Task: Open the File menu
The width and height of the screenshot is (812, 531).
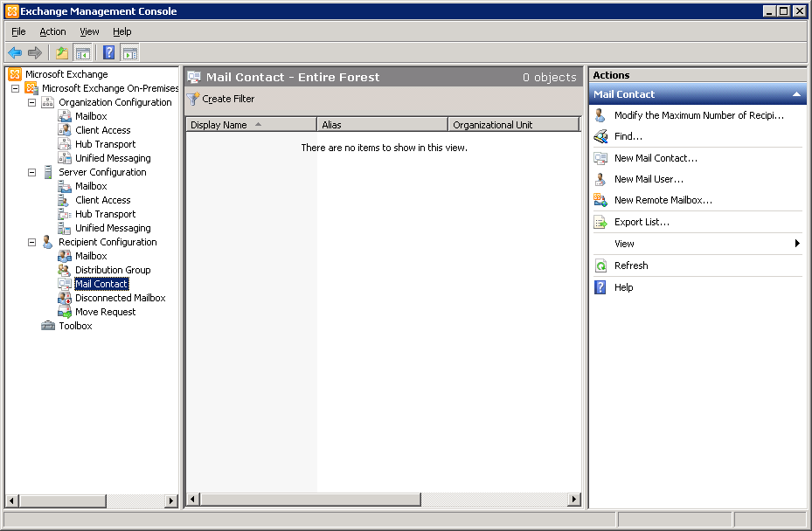Action: [18, 31]
